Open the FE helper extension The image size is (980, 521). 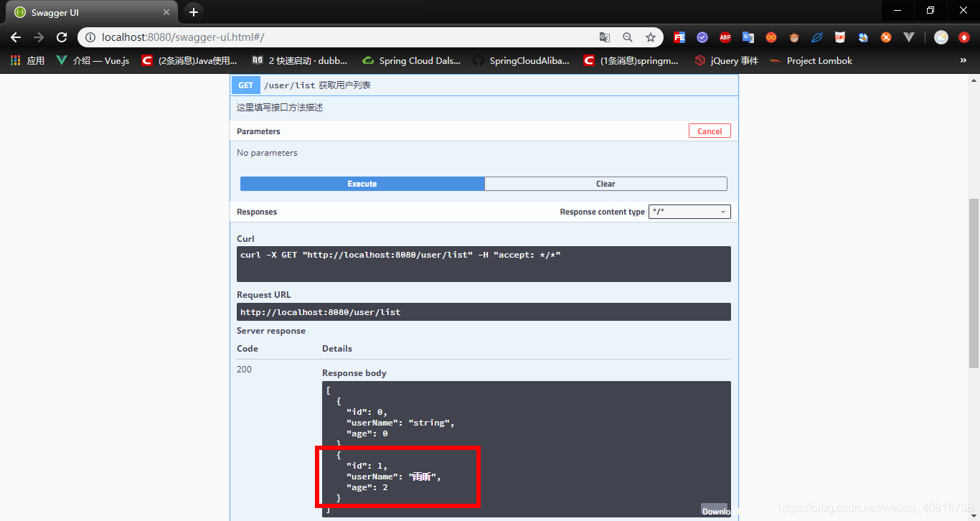[679, 37]
